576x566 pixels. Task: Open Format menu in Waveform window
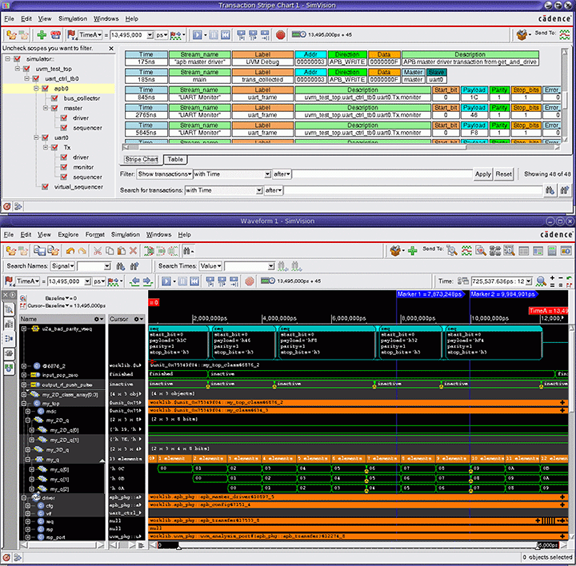pos(95,235)
